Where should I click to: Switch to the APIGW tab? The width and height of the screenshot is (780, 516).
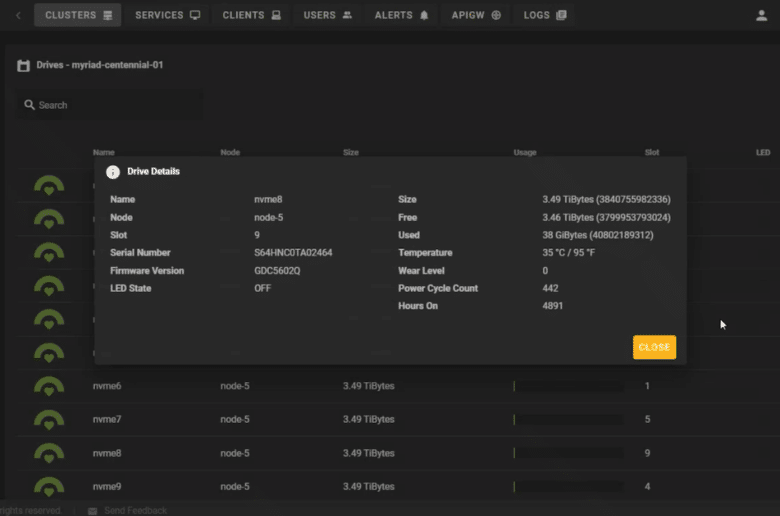click(x=476, y=15)
